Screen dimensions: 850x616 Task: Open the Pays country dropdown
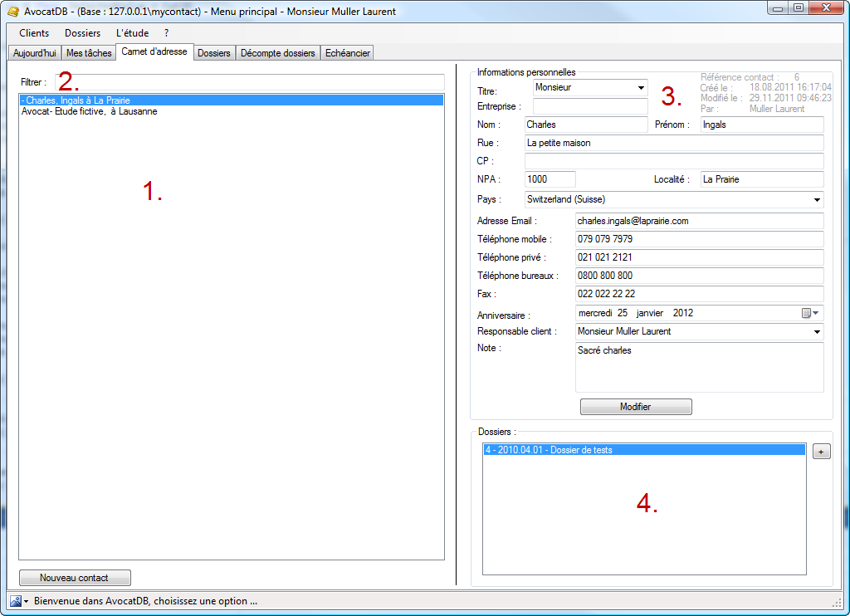pyautogui.click(x=817, y=199)
